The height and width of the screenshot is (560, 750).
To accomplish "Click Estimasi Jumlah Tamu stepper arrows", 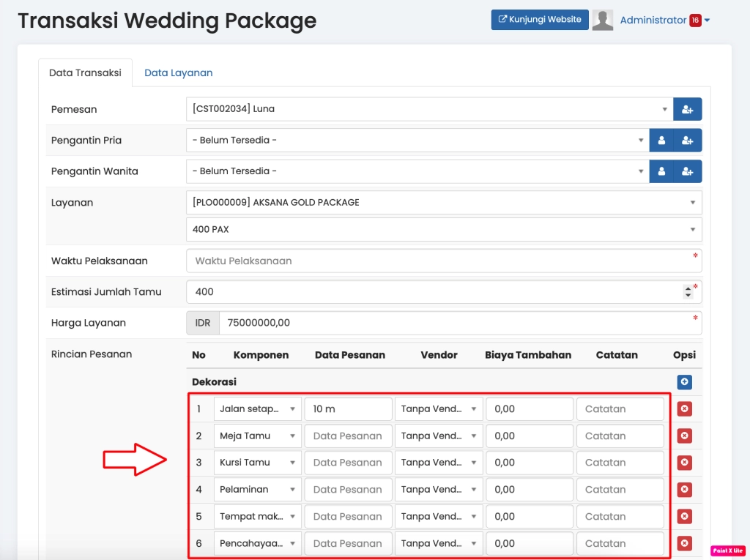I will tap(687, 292).
